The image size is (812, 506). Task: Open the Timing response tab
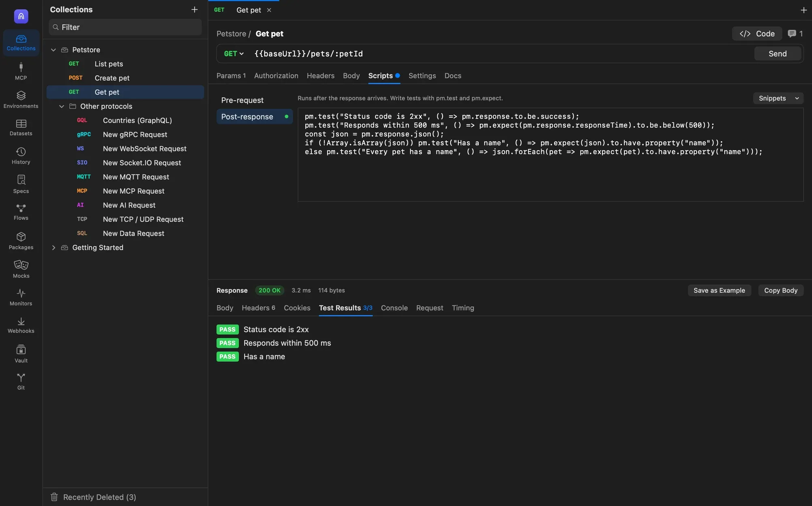tap(463, 308)
